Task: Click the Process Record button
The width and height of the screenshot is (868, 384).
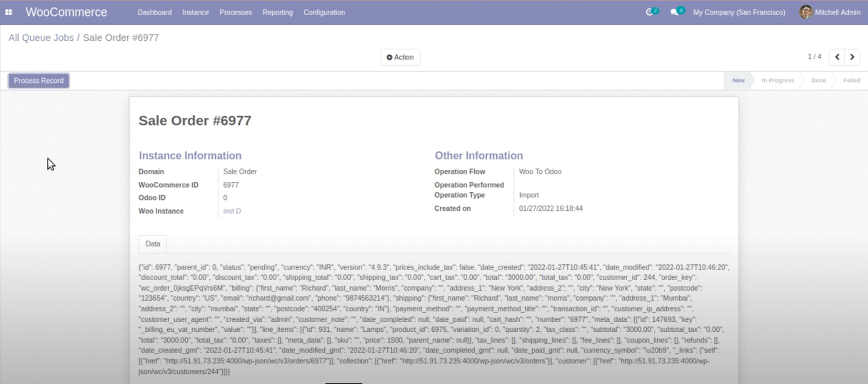Action: (39, 80)
